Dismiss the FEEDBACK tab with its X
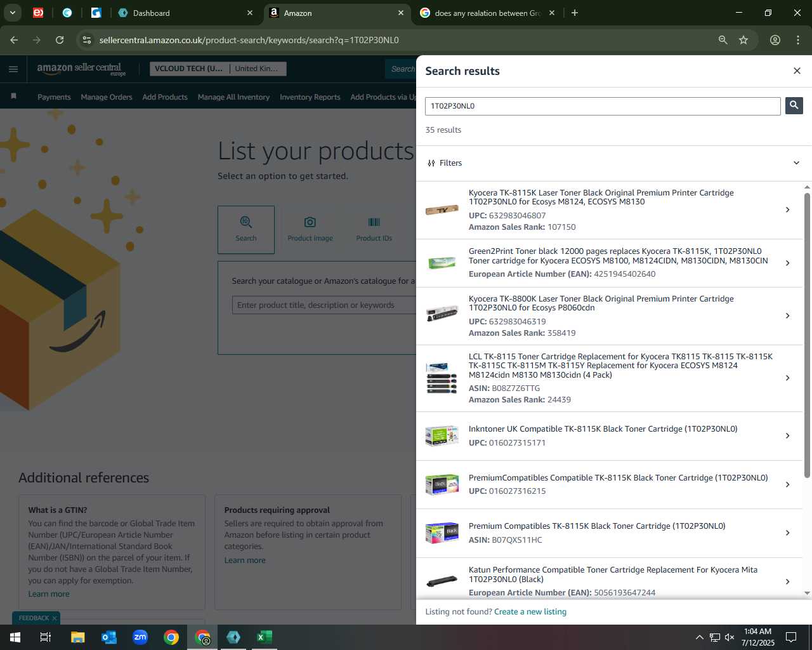Screen dimensions: 812x650 click(55, 618)
